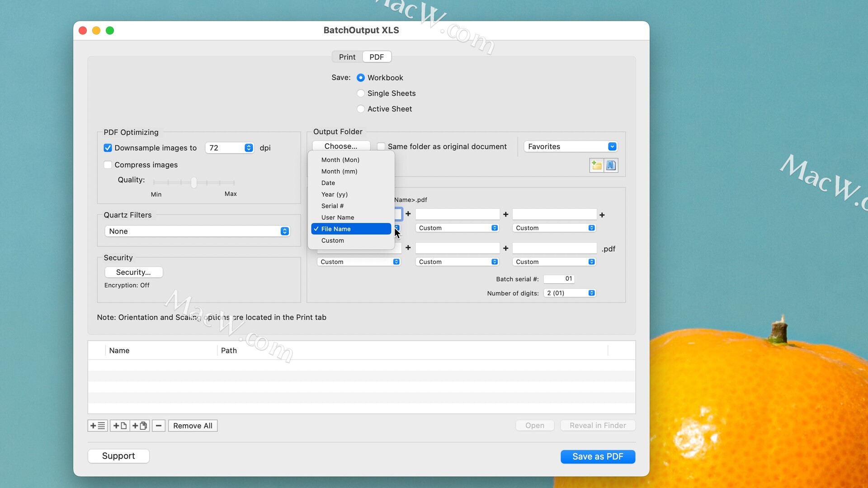Viewport: 868px width, 488px height.
Task: Click the add list of files icon
Action: pos(98,426)
